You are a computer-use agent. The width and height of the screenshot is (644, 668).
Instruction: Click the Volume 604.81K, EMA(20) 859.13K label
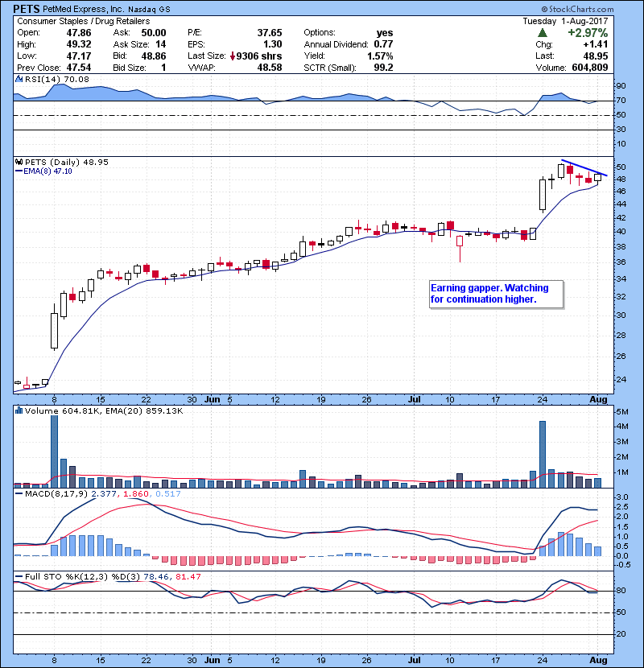tap(104, 411)
